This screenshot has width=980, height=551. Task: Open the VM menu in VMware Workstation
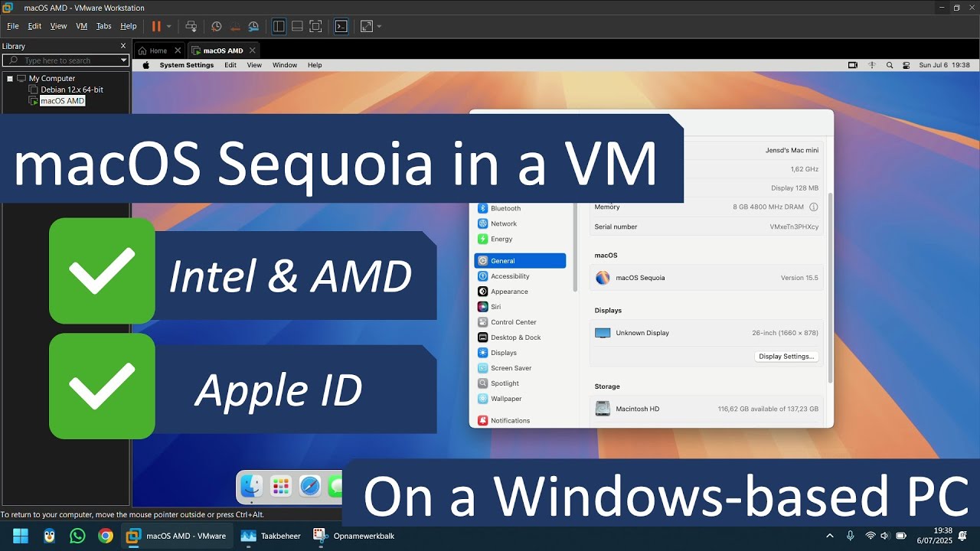(81, 25)
